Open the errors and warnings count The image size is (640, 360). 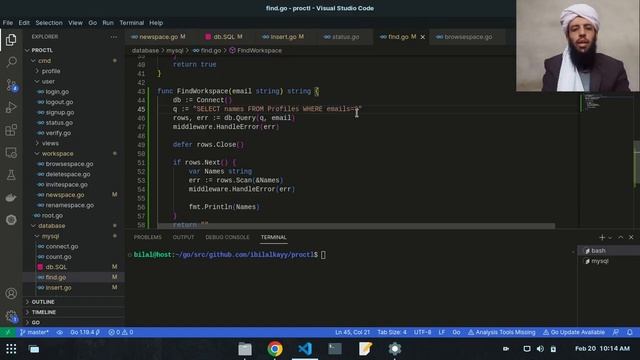[121, 332]
